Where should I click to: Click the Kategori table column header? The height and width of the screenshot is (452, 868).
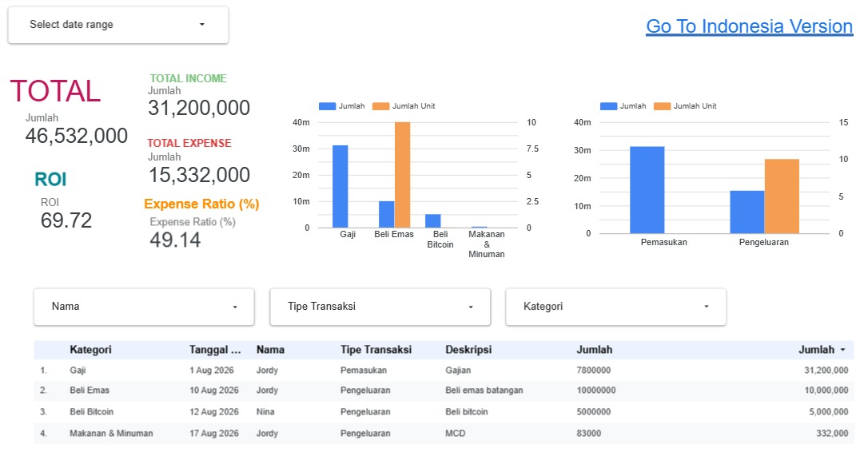point(90,350)
